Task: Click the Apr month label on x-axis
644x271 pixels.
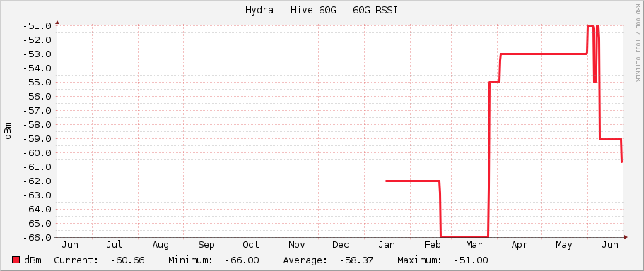Action: pos(519,245)
